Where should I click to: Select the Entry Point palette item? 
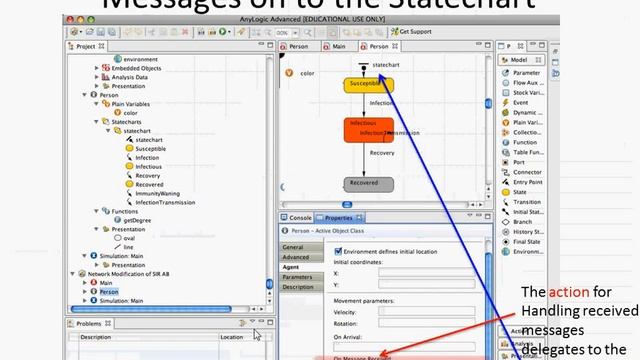pyautogui.click(x=522, y=182)
